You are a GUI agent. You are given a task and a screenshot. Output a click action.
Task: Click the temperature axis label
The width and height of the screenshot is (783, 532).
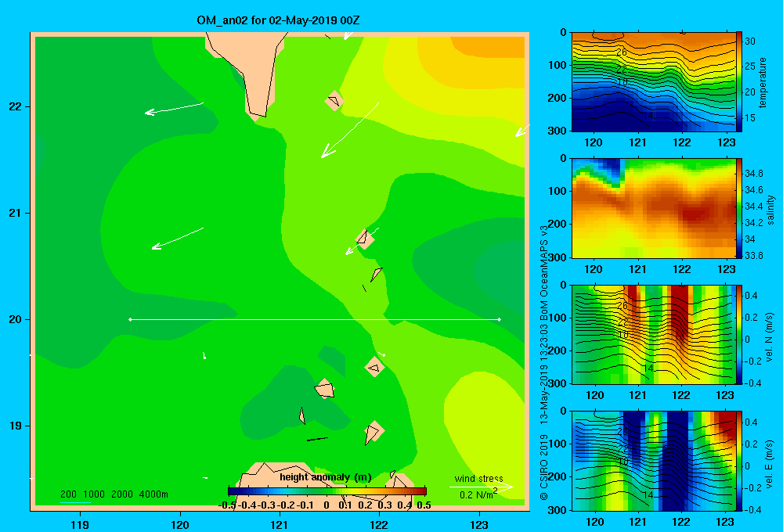coord(763,82)
